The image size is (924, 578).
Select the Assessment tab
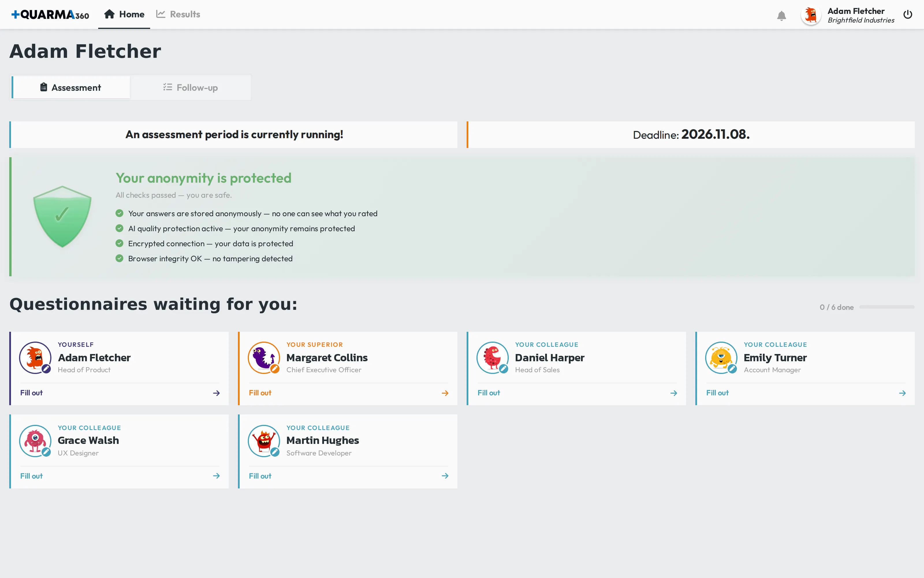(71, 88)
